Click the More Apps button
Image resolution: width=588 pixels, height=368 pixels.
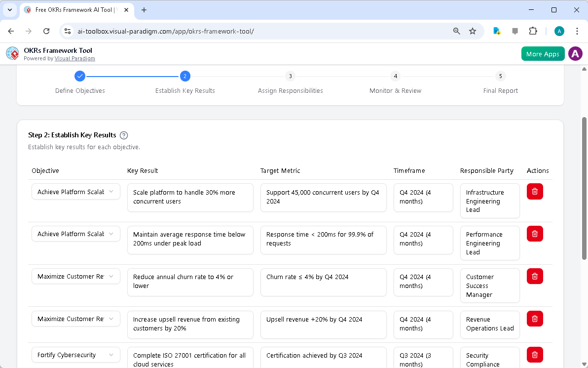pos(543,53)
